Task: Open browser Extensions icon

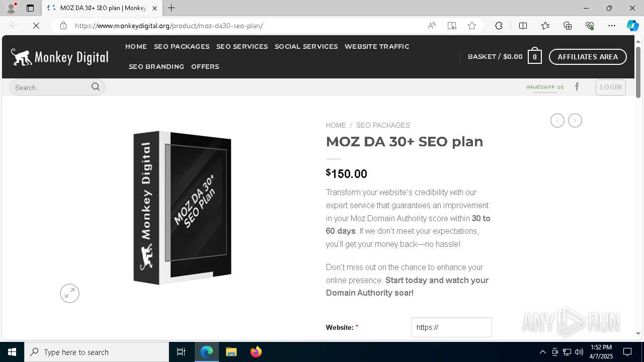Action: click(x=499, y=26)
